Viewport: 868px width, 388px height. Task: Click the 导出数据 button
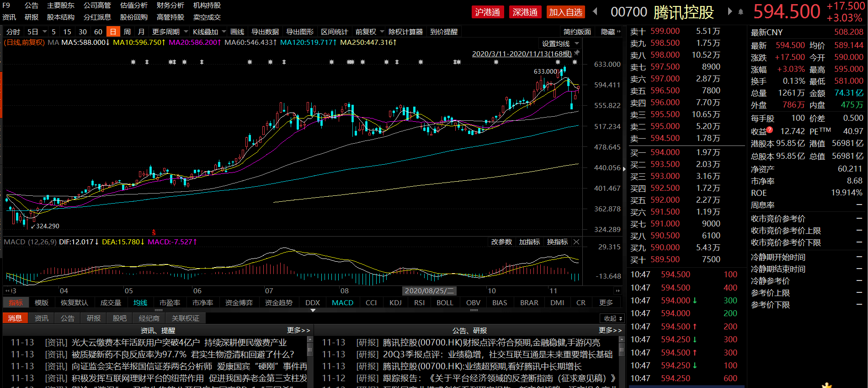pos(265,32)
